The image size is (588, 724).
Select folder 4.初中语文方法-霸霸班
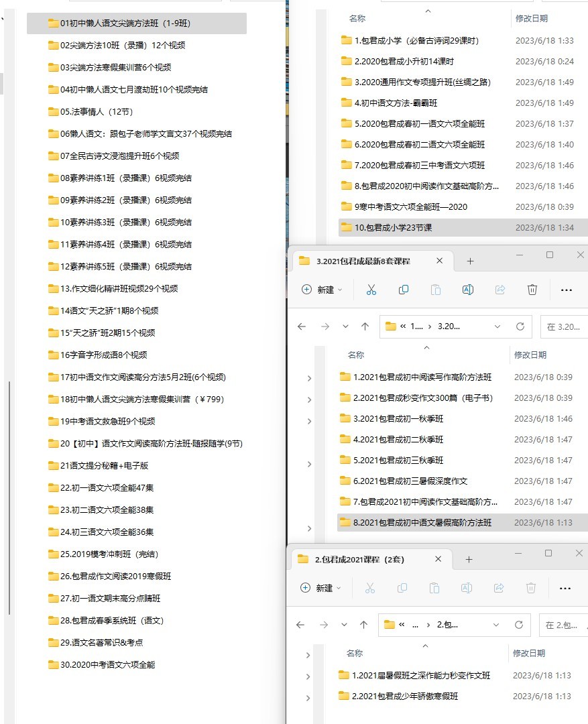(389, 103)
